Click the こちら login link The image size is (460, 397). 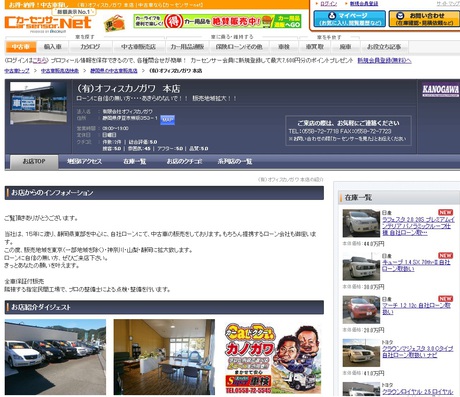pos(40,61)
